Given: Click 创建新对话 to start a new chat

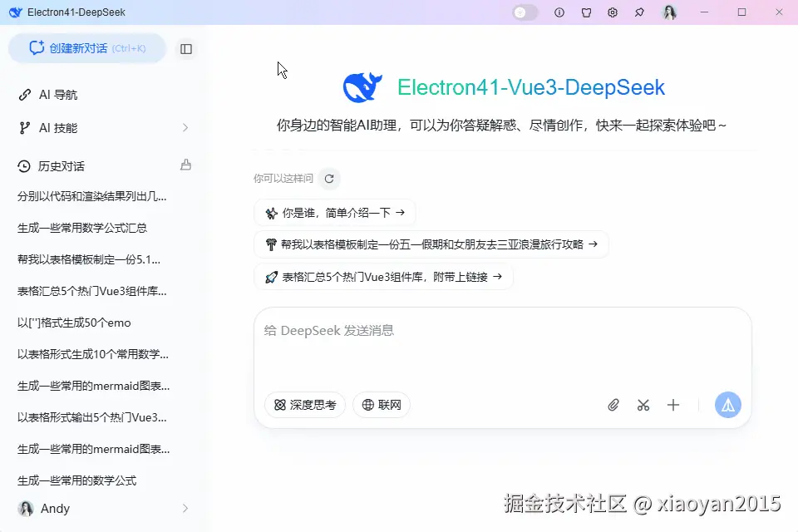Looking at the screenshot, I should point(87,48).
